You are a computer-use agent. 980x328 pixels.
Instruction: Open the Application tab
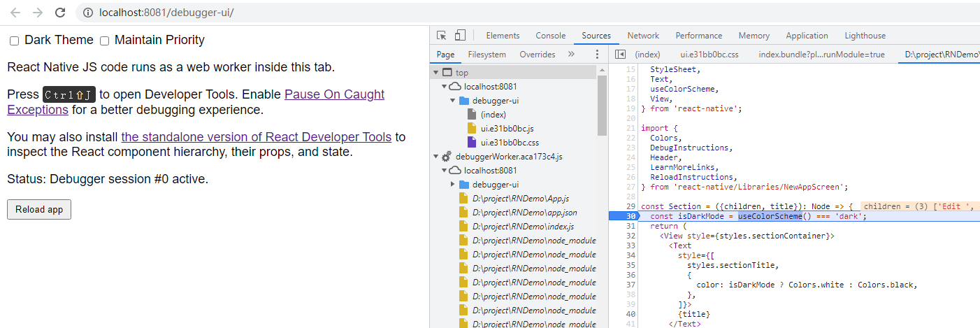(807, 36)
